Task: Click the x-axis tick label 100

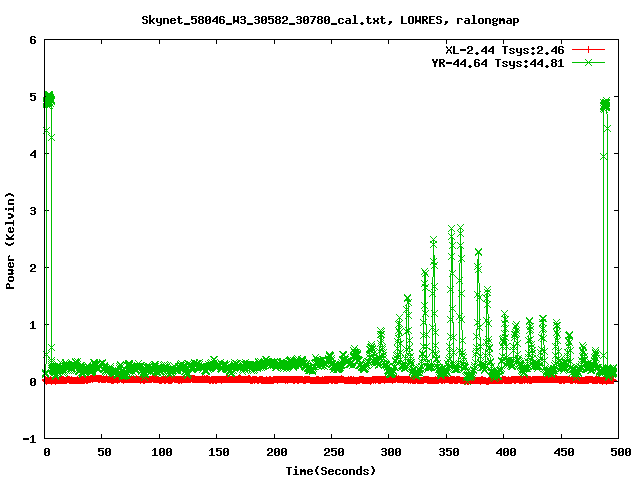Action: tap(162, 452)
